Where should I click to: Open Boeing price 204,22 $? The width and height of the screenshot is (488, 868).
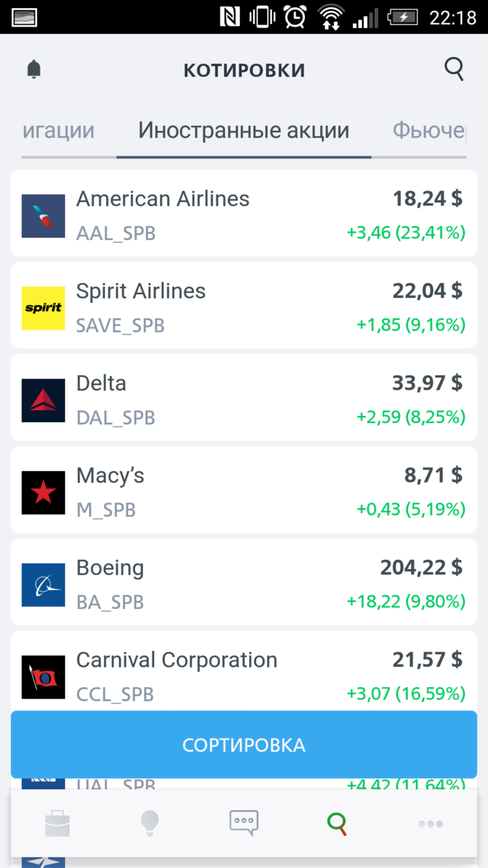[x=421, y=569]
